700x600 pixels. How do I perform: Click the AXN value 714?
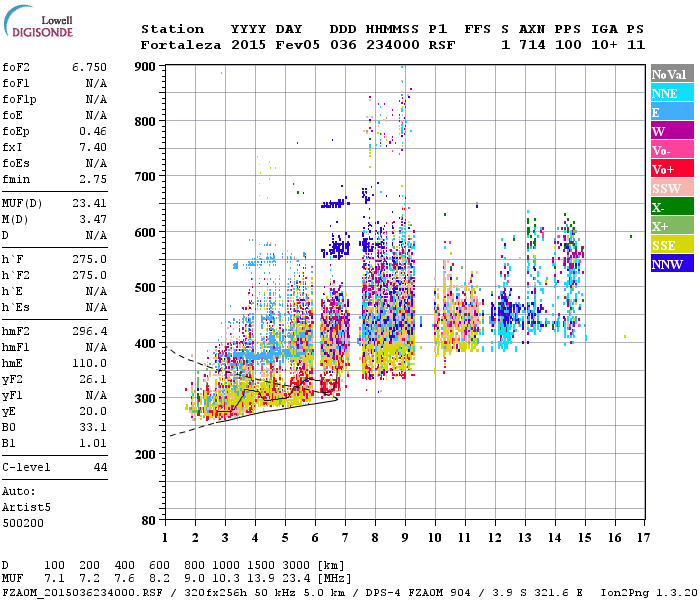(x=532, y=45)
